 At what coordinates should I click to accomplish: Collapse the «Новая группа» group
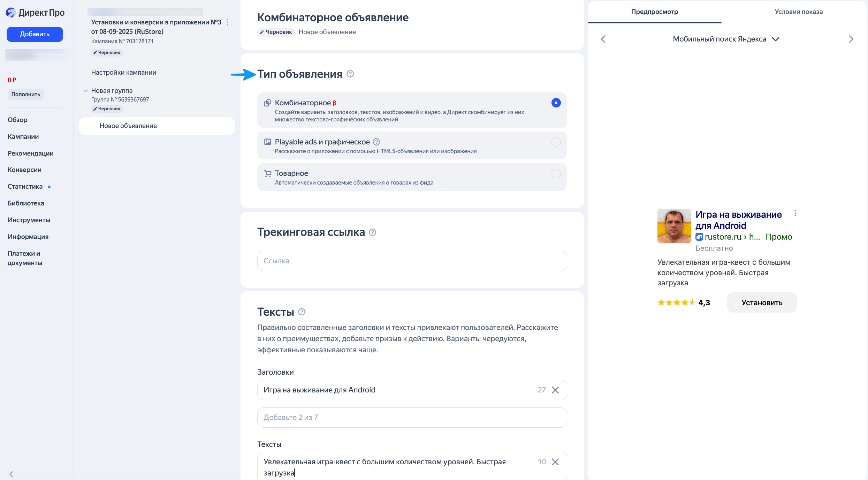[86, 90]
